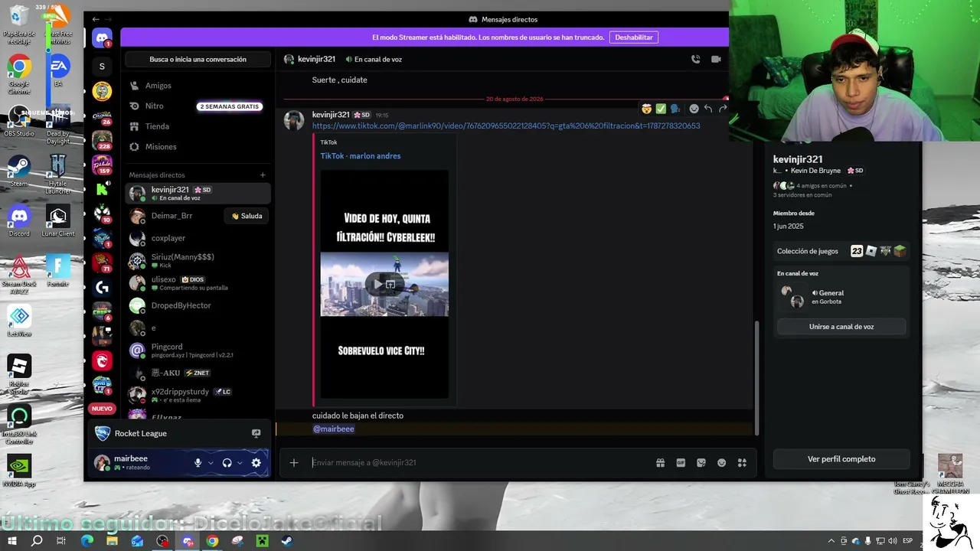Open the Siriuz(Manny$$$) direct message
The width and height of the screenshot is (980, 551).
(198, 261)
